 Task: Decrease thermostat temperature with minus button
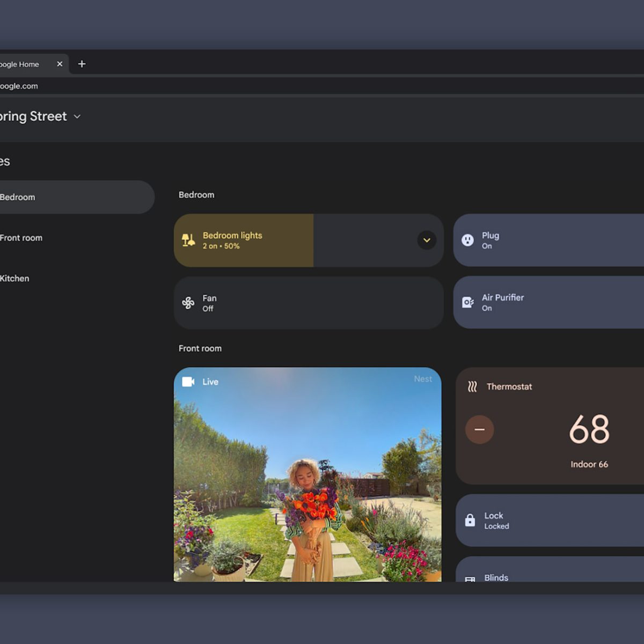[480, 429]
